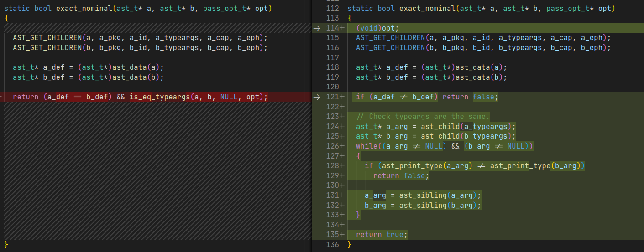This screenshot has height=252, width=644.
Task: Click 'a_arg = ast_sibling(a_arg);' line
Action: (423, 195)
